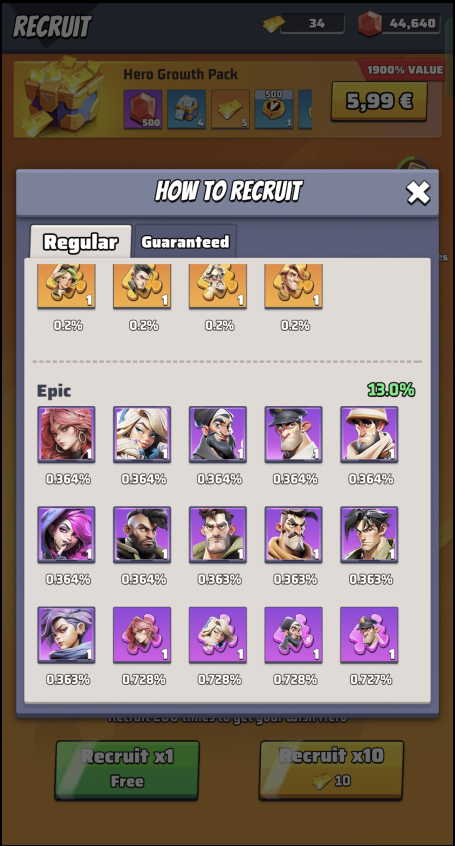Buy Hero Growth Pack for 5,99 €
455x846 pixels.
click(x=379, y=101)
